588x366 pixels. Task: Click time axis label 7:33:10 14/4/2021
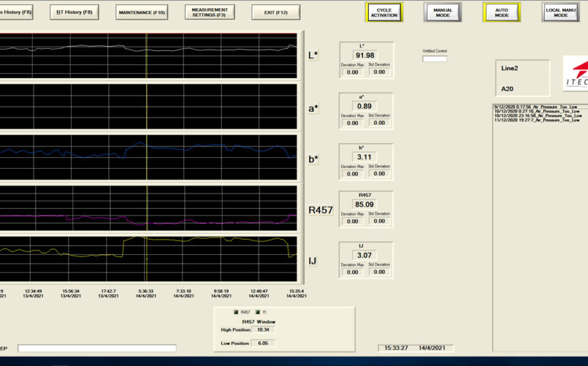pyautogui.click(x=183, y=293)
